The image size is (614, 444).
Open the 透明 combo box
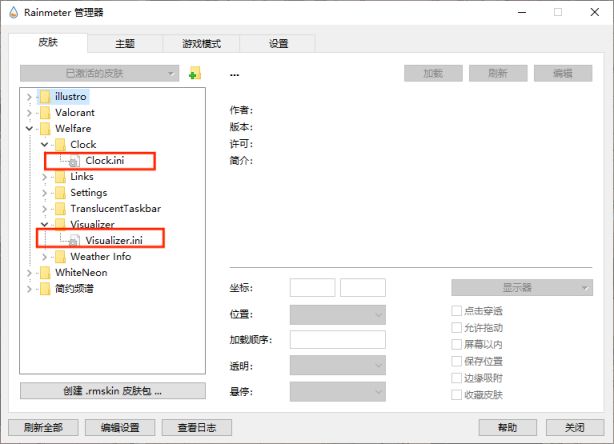coord(338,365)
